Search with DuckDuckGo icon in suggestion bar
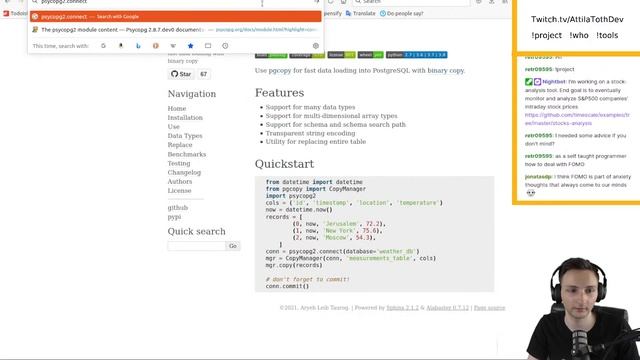Screen dimensions: 640x360 coord(156,46)
